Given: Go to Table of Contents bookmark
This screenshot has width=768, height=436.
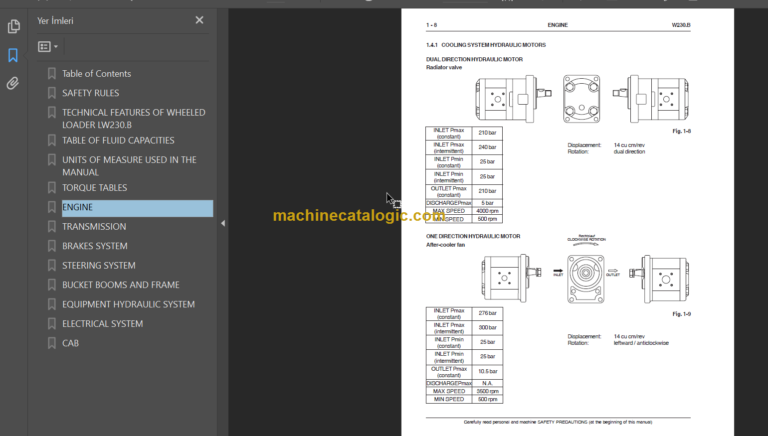Looking at the screenshot, I should point(96,73).
